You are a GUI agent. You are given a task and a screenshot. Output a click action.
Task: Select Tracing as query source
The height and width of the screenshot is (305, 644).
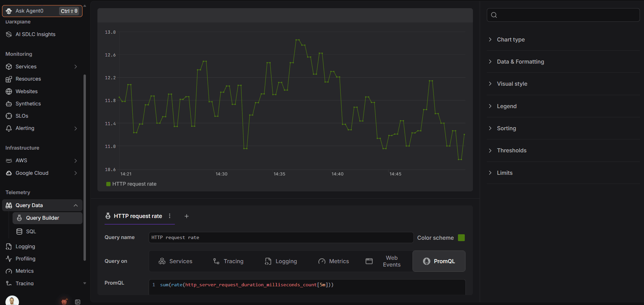click(x=228, y=261)
